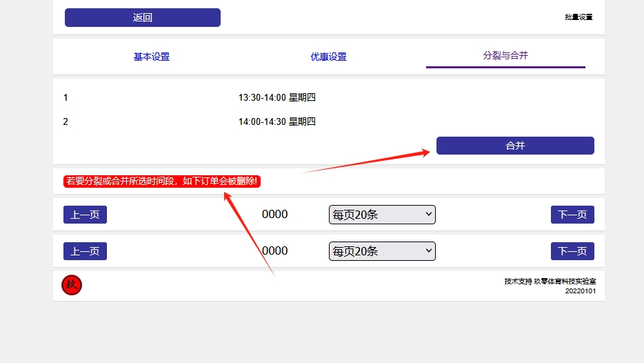Click 上一页 in the upper pagination row

click(x=85, y=215)
